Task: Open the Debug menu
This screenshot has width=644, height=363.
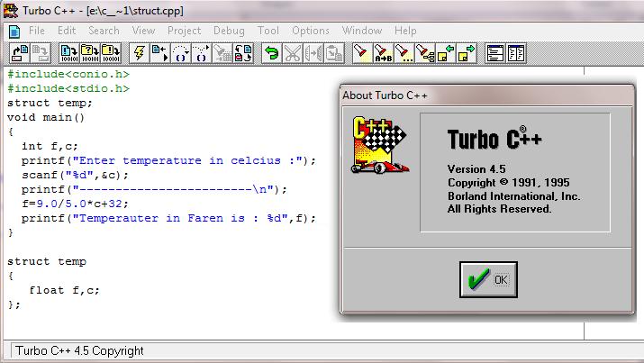Action: pos(229,31)
